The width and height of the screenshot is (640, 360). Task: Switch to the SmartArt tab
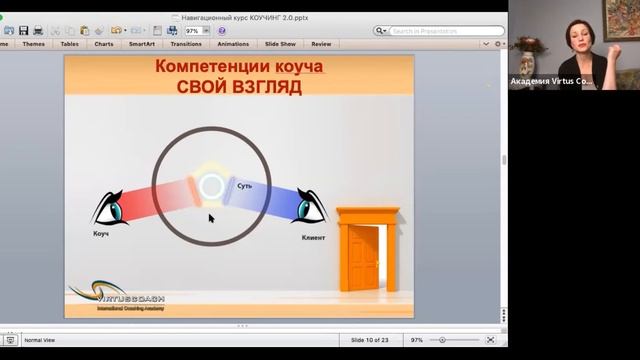[x=142, y=44]
